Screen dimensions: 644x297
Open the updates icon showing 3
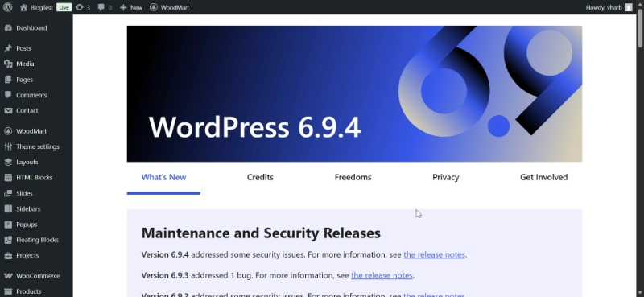pos(80,7)
